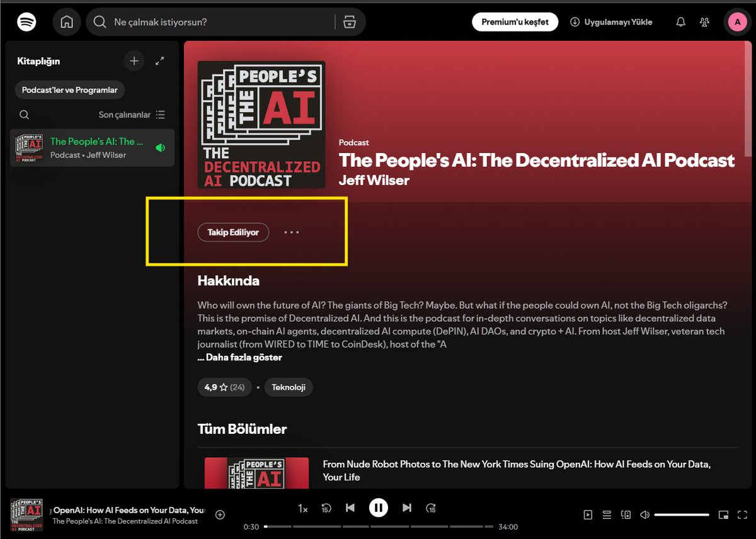Click the '0:30' elapsed time label
This screenshot has width=756, height=539.
pyautogui.click(x=251, y=527)
